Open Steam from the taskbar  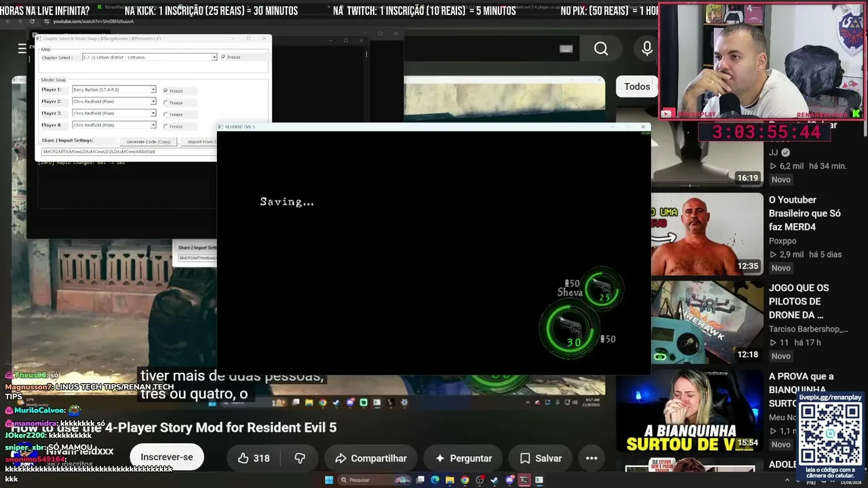click(494, 480)
